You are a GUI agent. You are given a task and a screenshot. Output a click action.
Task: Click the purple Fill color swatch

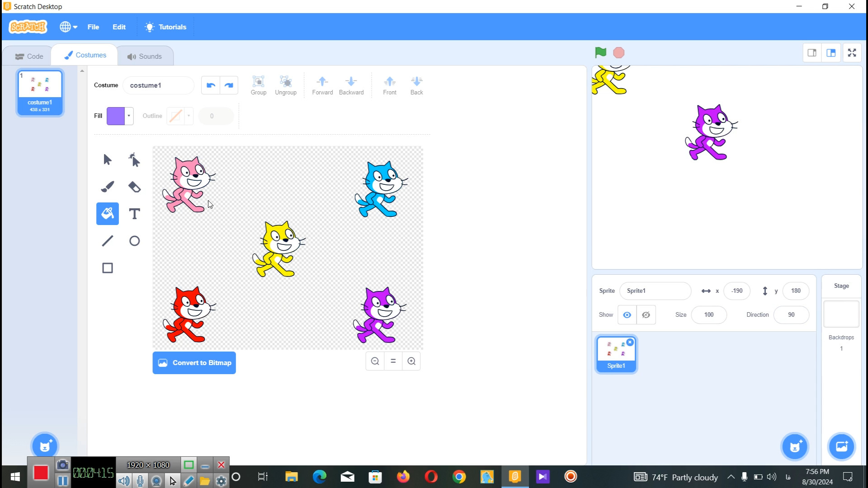[116, 116]
